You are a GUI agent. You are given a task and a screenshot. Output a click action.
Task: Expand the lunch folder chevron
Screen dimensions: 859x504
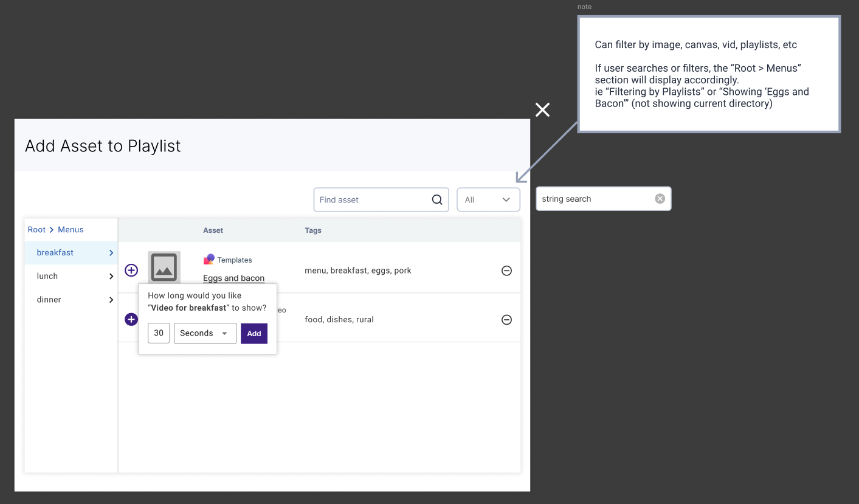pyautogui.click(x=111, y=277)
